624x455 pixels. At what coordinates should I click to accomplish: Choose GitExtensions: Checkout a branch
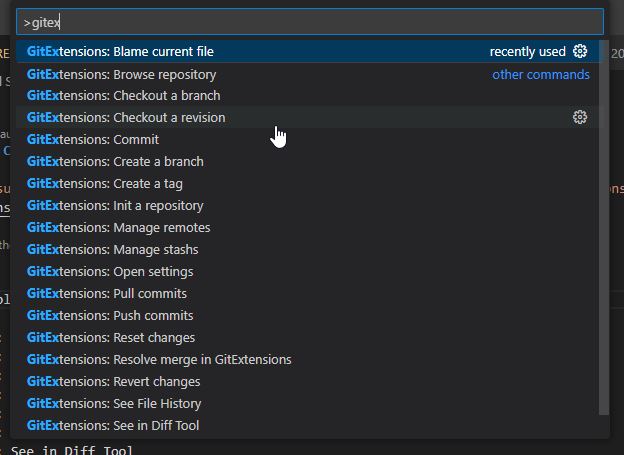point(124,96)
